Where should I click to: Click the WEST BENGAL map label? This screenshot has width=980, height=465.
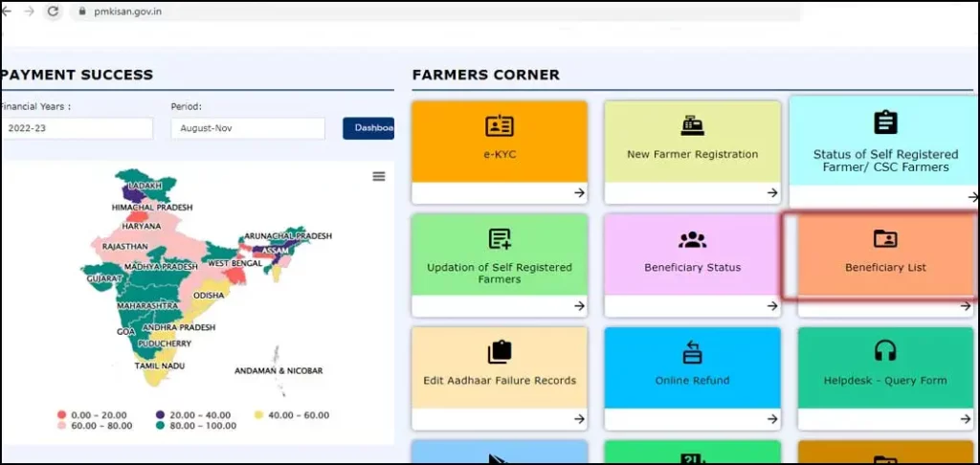click(x=235, y=263)
